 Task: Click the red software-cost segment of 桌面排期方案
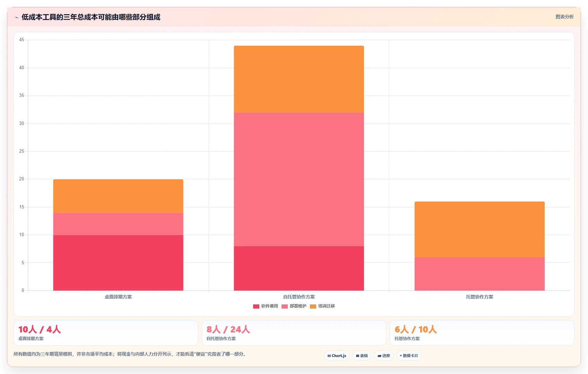pyautogui.click(x=118, y=263)
